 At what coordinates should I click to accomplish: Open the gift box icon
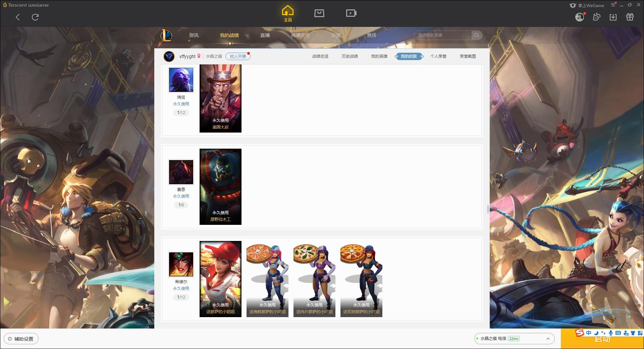pos(630,17)
